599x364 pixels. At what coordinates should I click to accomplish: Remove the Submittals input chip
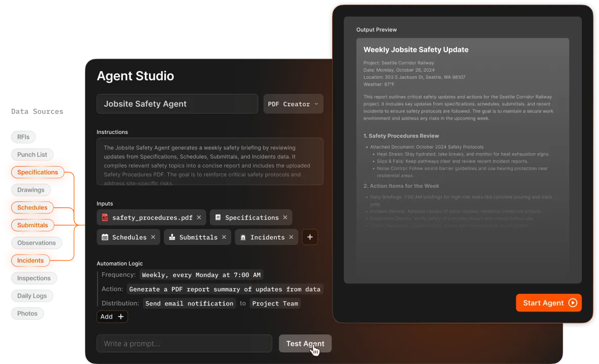coord(224,237)
